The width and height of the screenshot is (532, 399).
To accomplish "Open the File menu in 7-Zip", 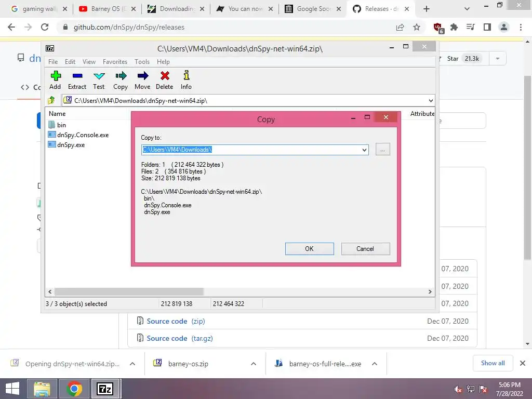I will click(x=53, y=62).
